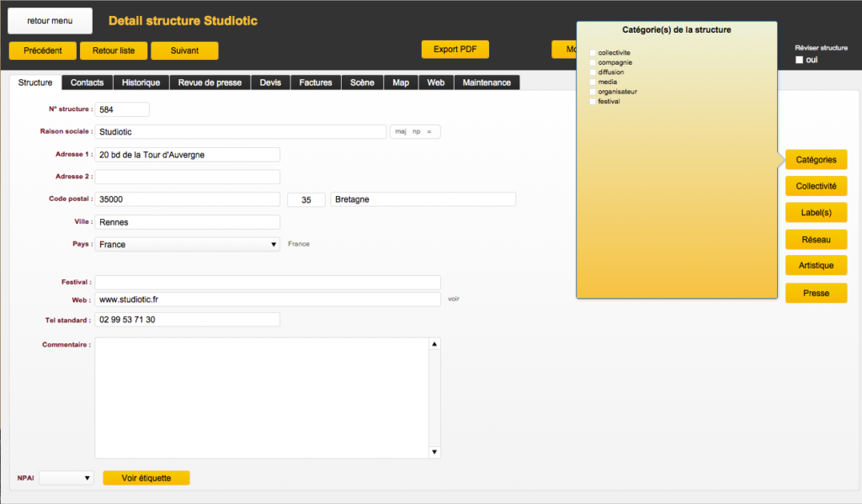The image size is (862, 504).
Task: Click the Collectivité side button
Action: (816, 186)
